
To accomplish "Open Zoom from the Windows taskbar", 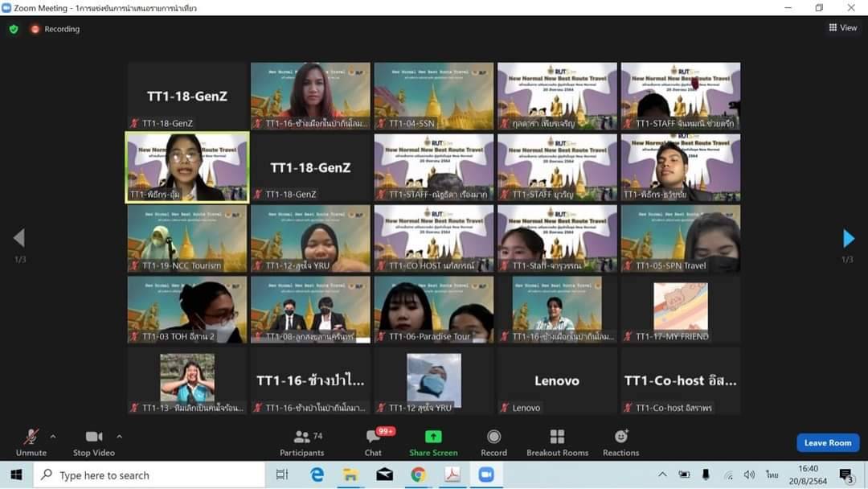I will click(x=485, y=475).
